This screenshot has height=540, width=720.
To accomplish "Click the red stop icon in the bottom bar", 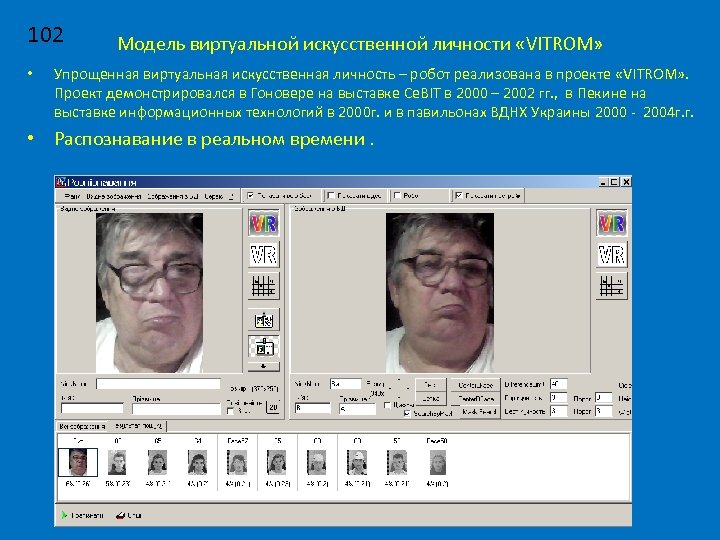I will click(x=120, y=515).
